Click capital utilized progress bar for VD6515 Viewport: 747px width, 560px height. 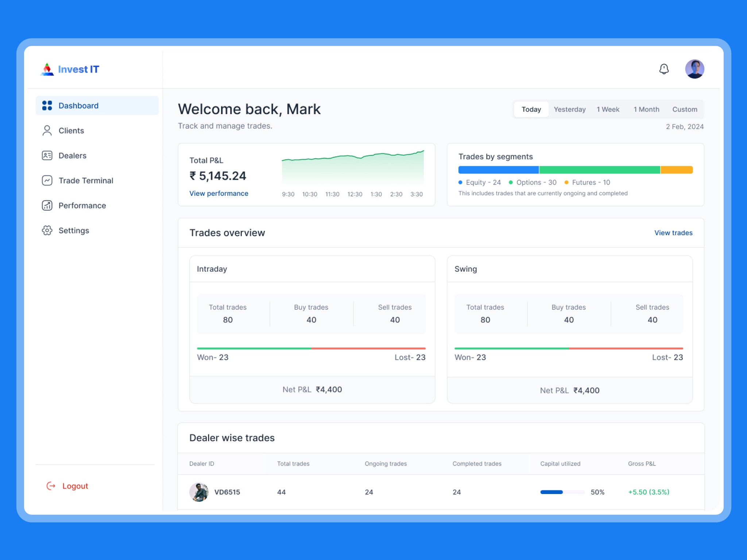pyautogui.click(x=562, y=492)
